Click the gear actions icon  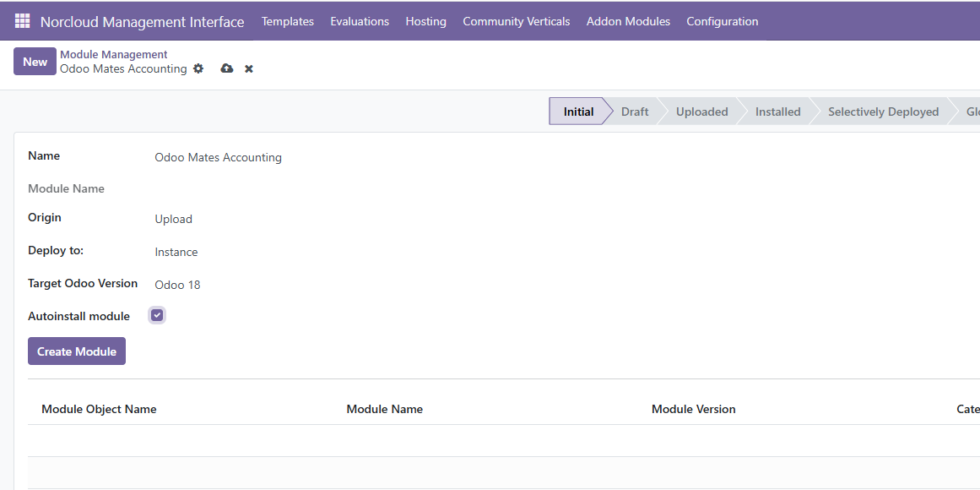click(x=198, y=68)
